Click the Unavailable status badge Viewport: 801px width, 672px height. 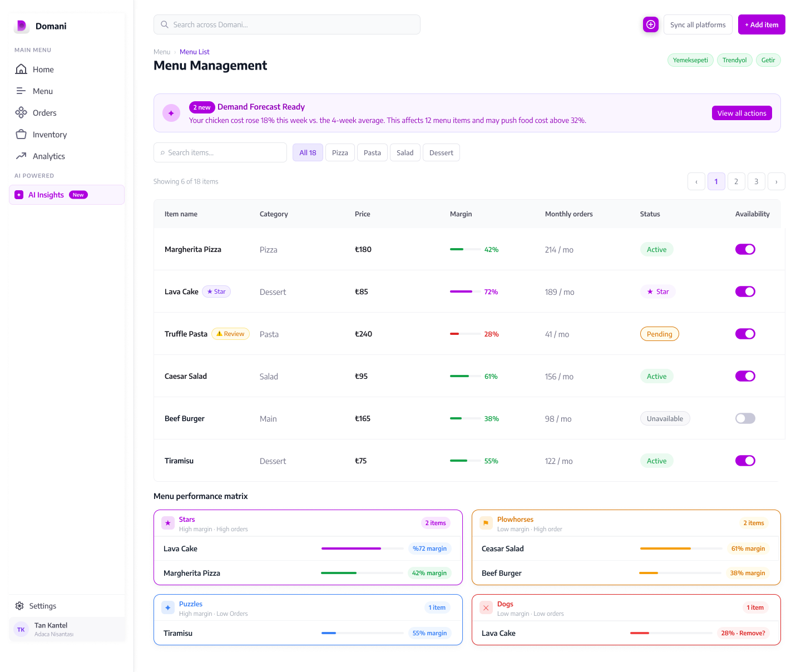point(665,418)
